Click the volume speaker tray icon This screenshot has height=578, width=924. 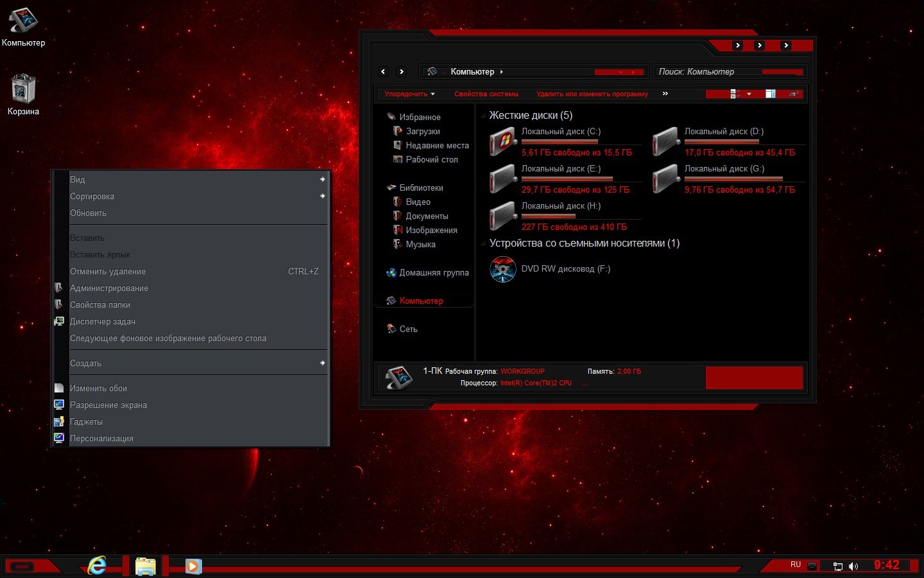pos(853,566)
